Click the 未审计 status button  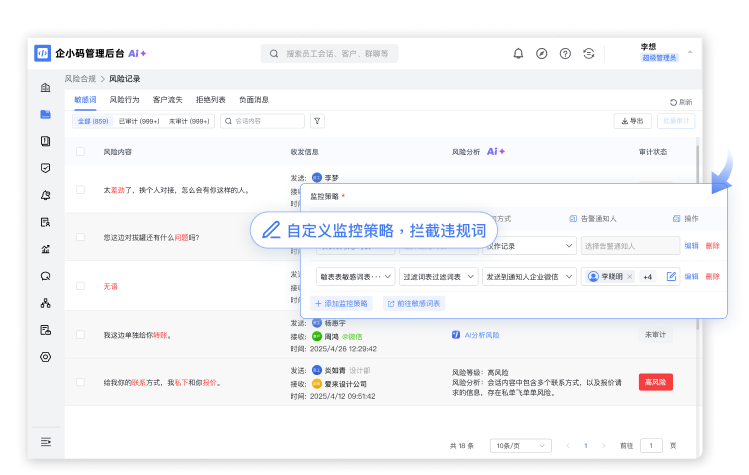click(655, 335)
